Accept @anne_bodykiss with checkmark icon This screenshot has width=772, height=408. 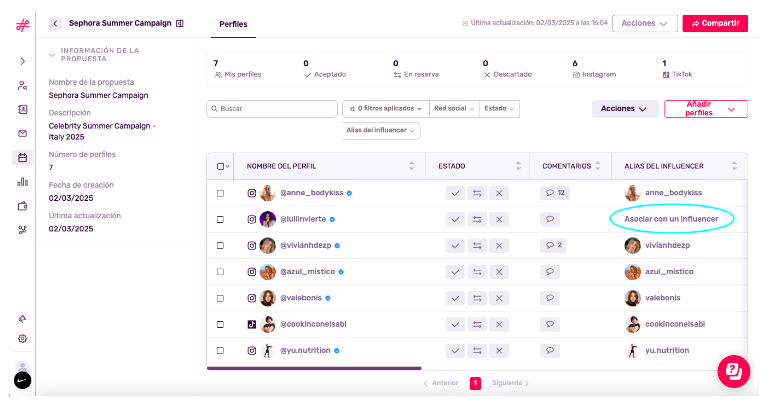(x=455, y=193)
